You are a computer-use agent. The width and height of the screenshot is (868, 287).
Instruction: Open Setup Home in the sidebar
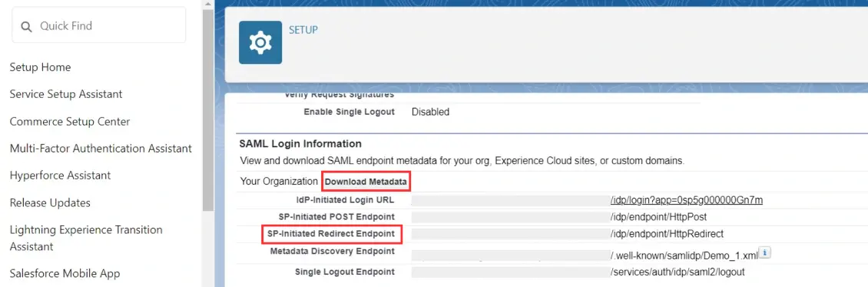point(41,67)
